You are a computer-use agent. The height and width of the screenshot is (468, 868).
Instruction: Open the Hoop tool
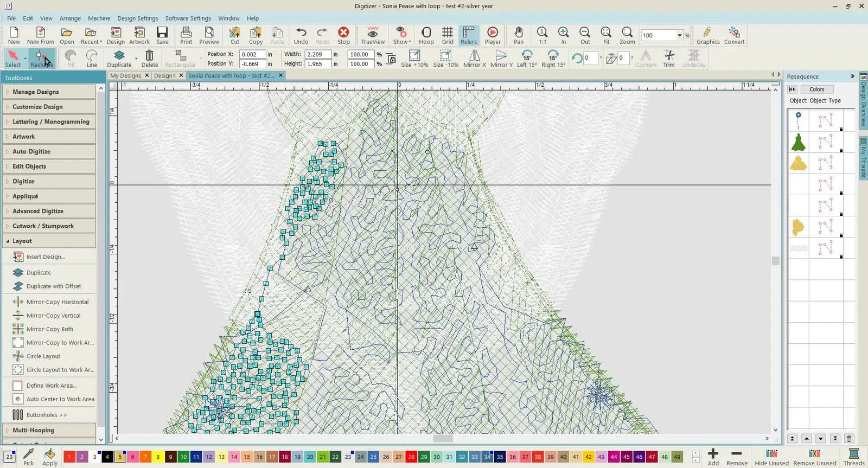(426, 35)
